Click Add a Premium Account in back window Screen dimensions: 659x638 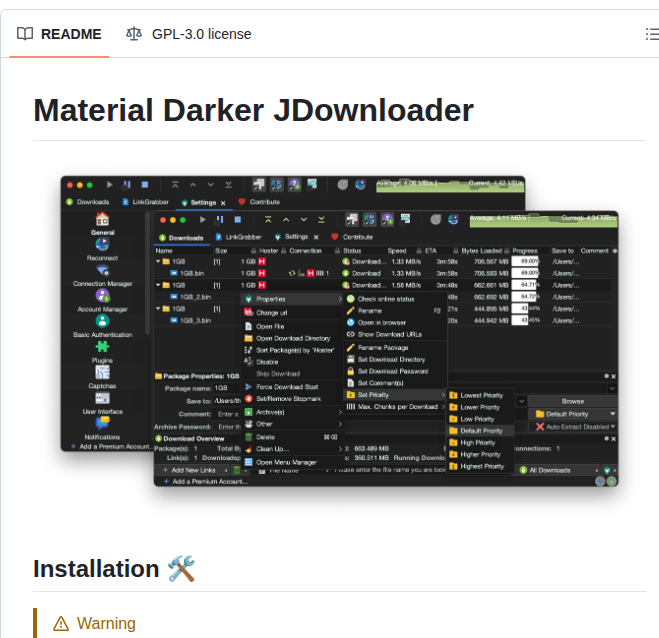point(110,447)
